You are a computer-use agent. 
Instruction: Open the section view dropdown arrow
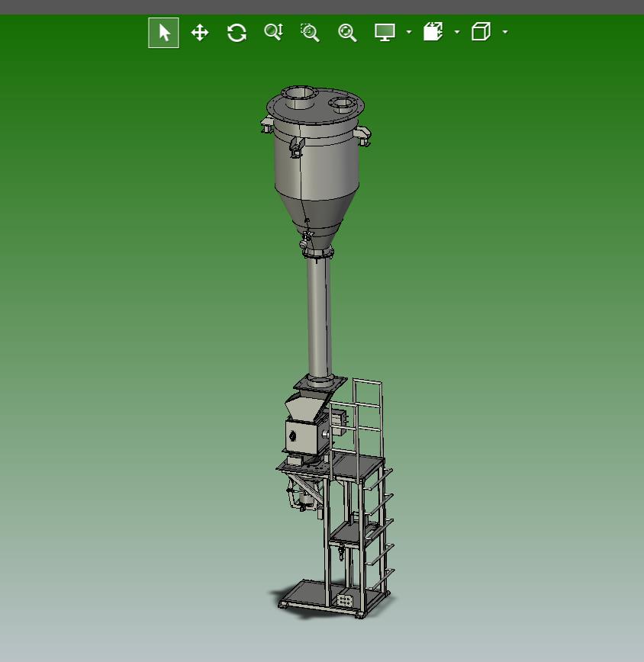click(457, 32)
